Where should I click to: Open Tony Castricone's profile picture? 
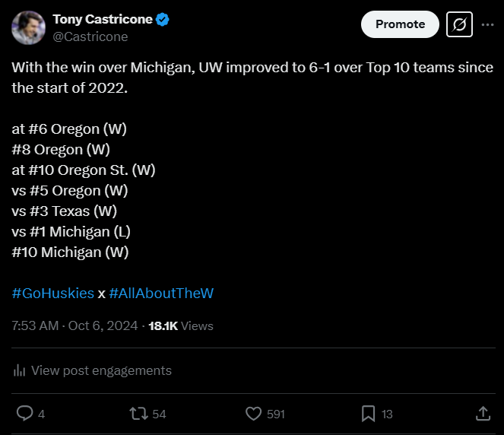point(28,28)
